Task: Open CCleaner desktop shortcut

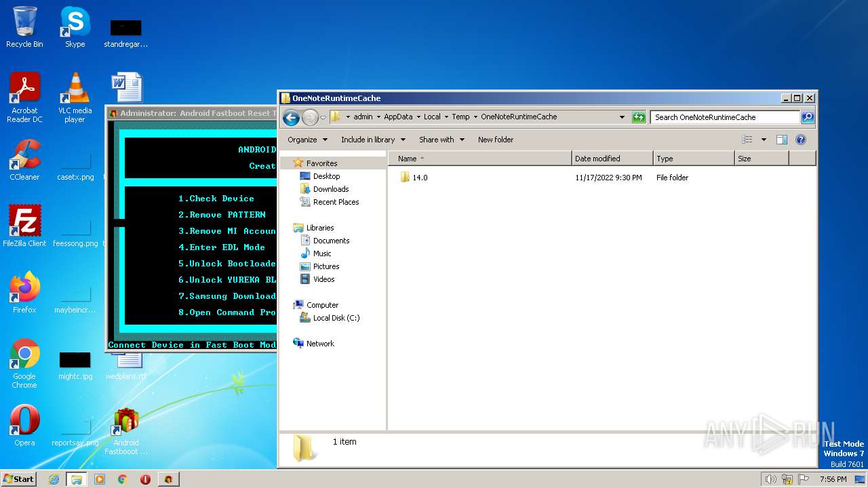Action: click(x=24, y=160)
